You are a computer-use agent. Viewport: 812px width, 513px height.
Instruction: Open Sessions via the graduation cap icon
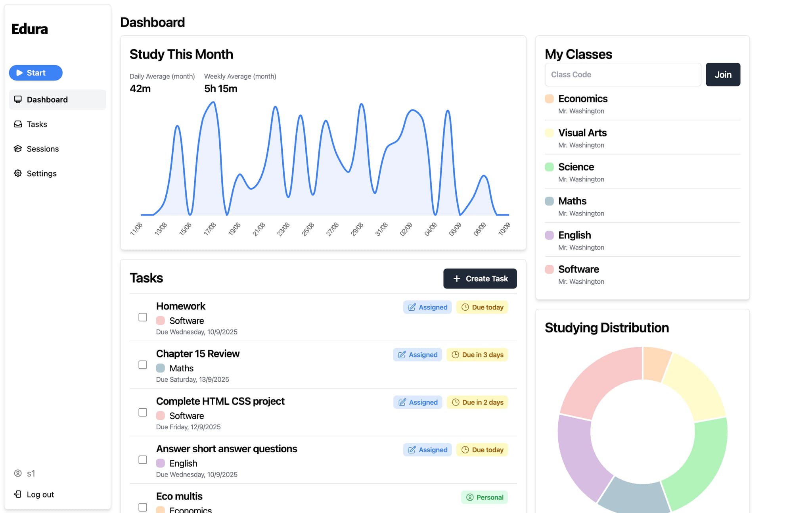18,148
